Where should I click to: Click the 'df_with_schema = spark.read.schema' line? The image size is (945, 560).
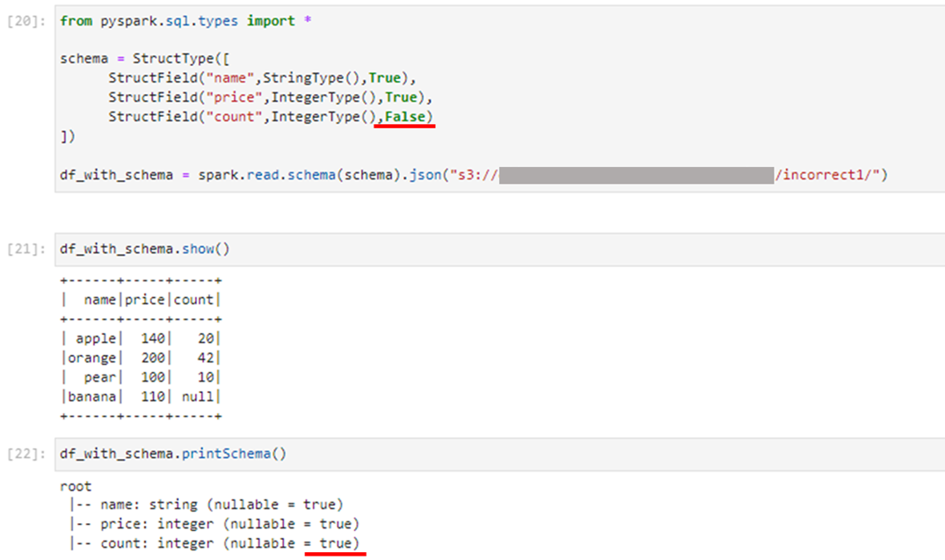click(474, 175)
